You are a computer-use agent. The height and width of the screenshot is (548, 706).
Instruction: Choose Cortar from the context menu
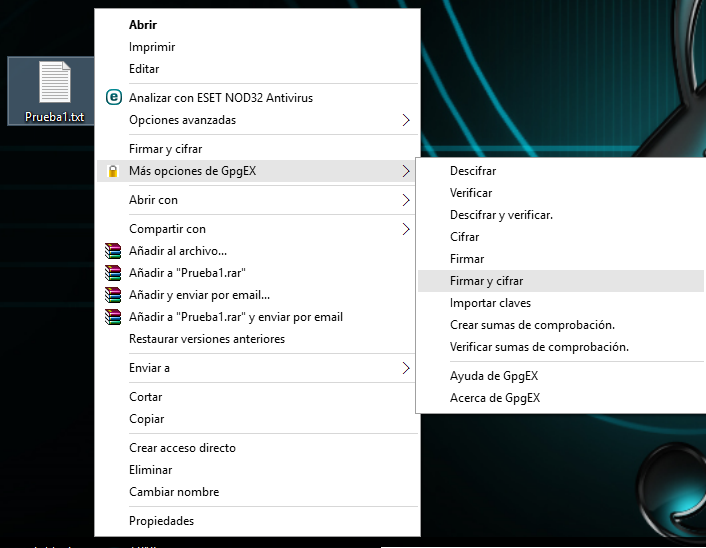258,397
